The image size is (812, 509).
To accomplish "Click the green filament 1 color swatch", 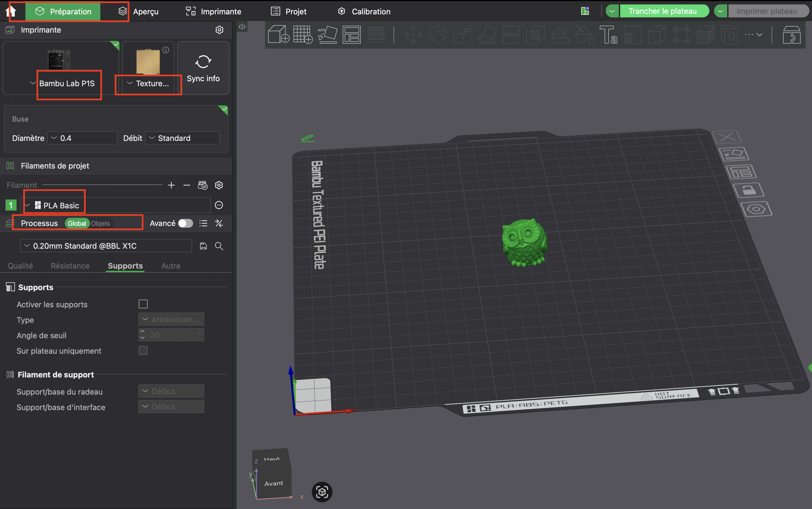I will pos(11,205).
